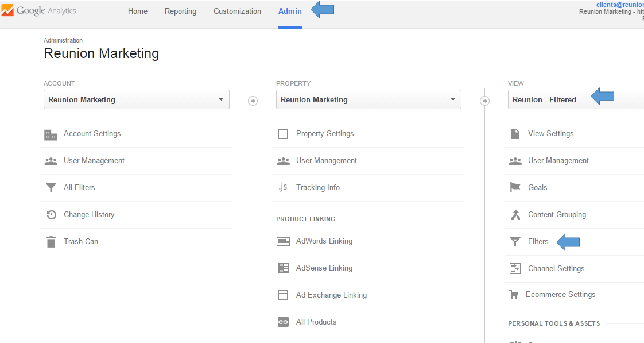Open Channel Settings link
644x343 pixels.
556,268
